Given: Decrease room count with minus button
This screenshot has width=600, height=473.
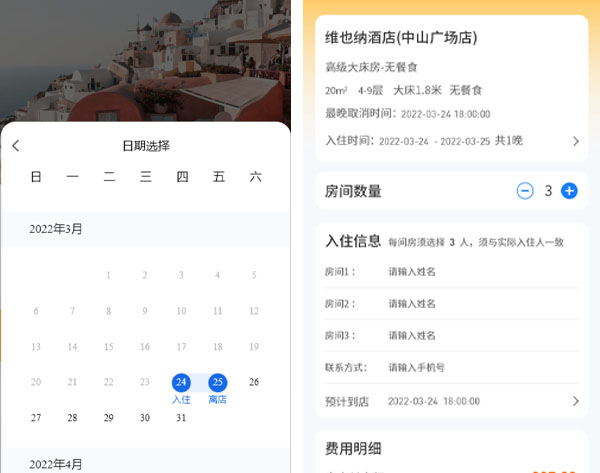Looking at the screenshot, I should (x=525, y=191).
